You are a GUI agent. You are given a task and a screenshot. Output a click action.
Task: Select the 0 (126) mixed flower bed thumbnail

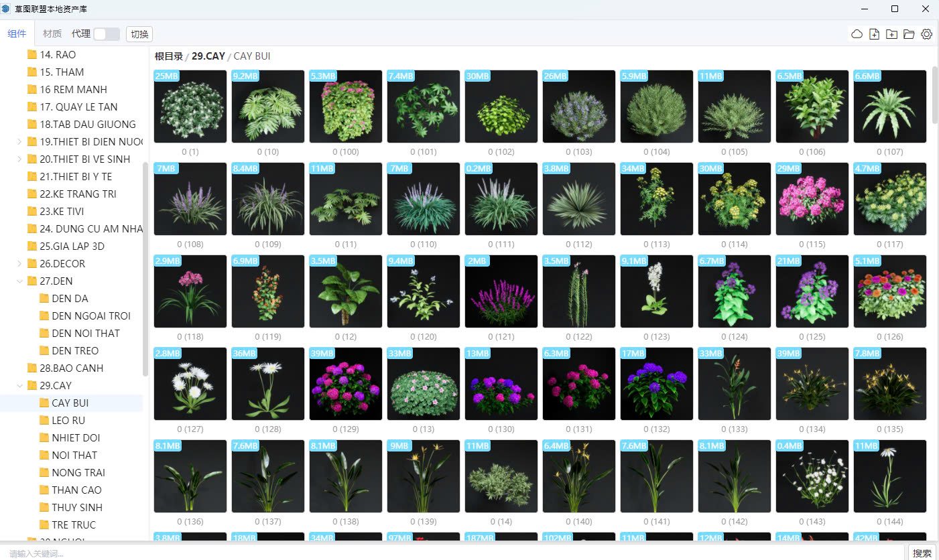point(890,291)
